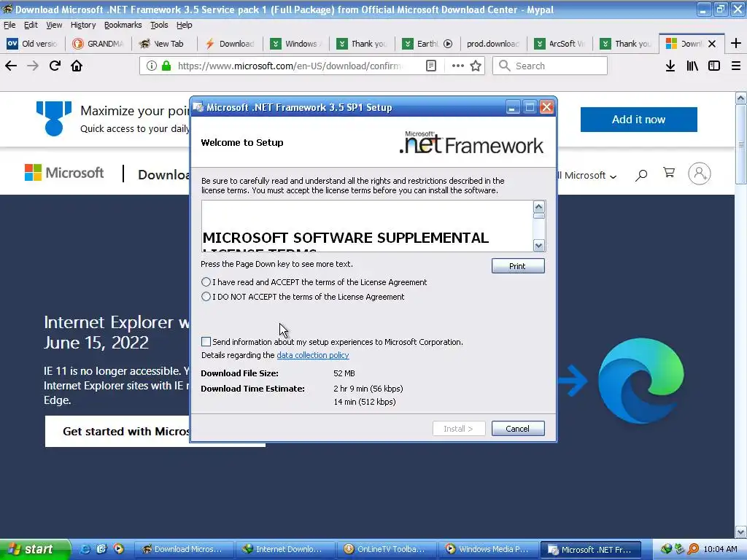Open the Bookmarks menu
The height and width of the screenshot is (560, 747).
pos(123,25)
